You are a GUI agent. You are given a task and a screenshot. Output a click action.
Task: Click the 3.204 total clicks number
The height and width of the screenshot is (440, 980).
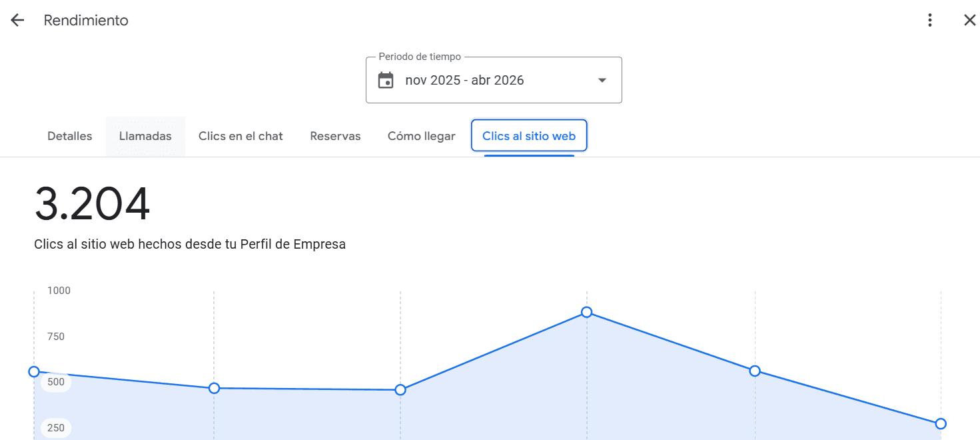pyautogui.click(x=92, y=205)
